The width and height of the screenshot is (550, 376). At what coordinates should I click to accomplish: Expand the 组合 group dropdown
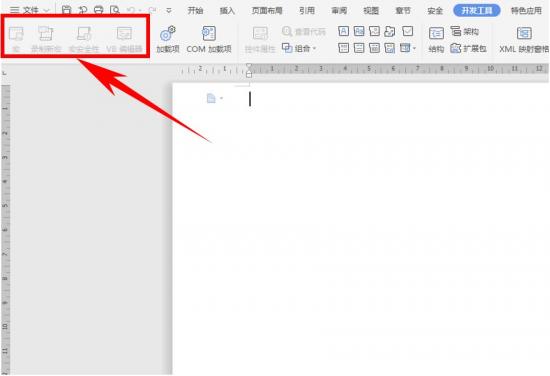point(299,48)
